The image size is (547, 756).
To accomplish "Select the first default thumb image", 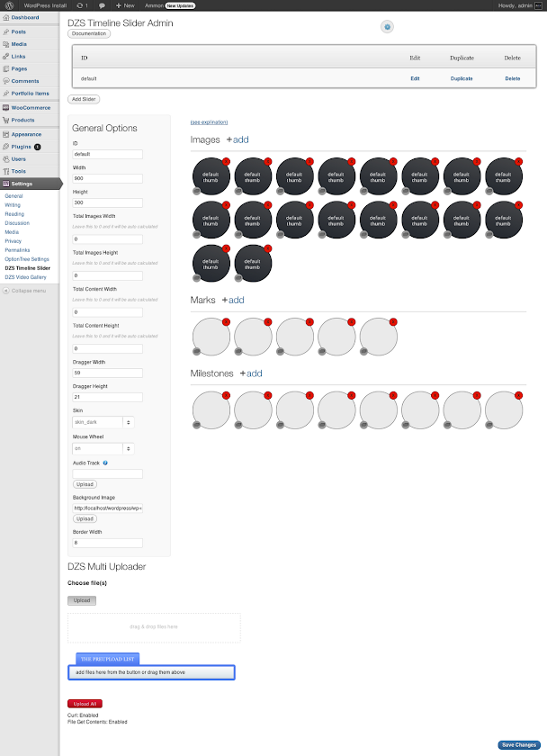I will click(211, 177).
